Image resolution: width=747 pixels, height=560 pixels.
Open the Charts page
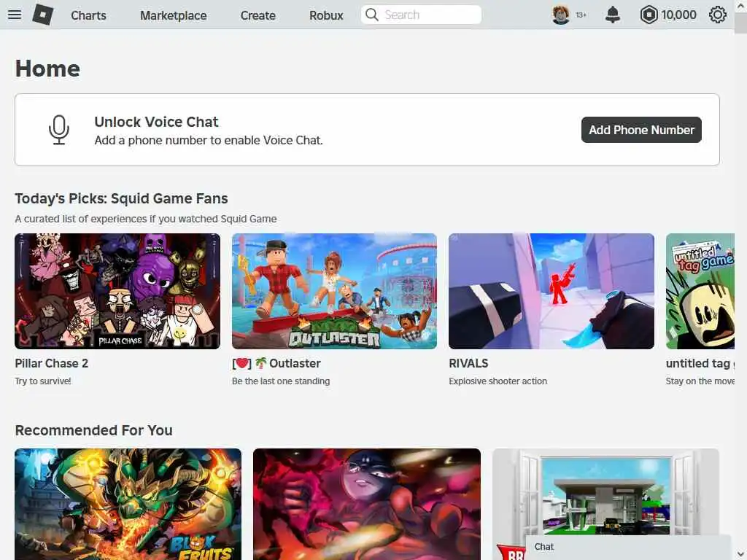click(88, 15)
